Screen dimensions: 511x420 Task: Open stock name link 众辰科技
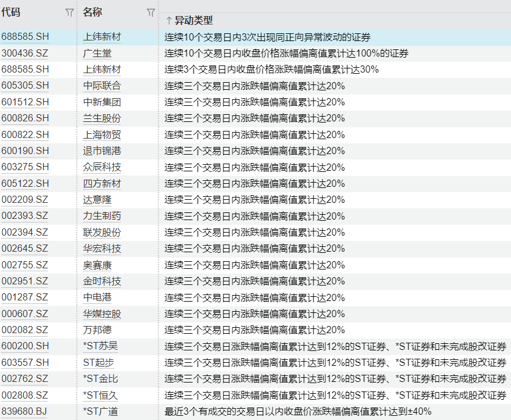click(x=102, y=167)
